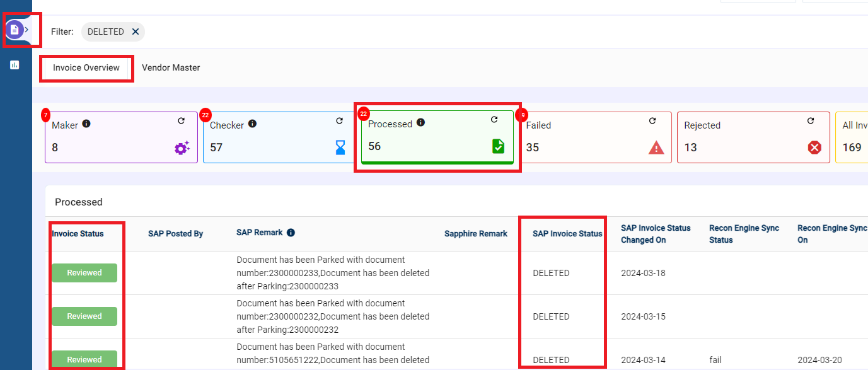Click the red badge 7 on Maker card
The height and width of the screenshot is (370, 868).
coord(45,115)
